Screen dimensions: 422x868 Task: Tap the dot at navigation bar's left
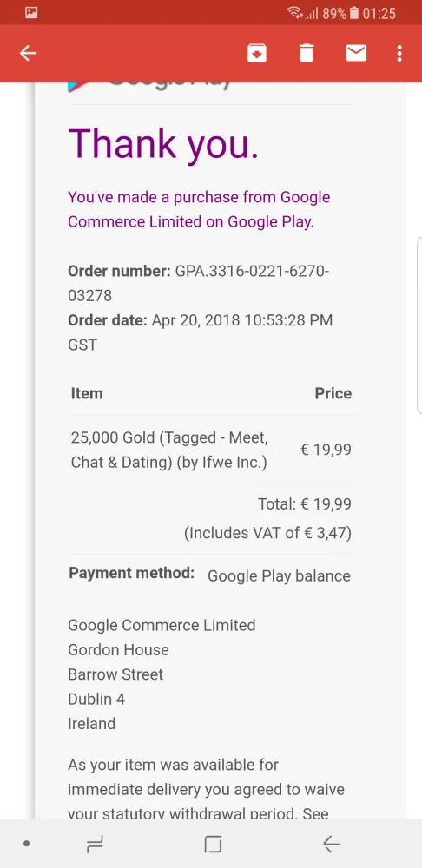[x=26, y=845]
